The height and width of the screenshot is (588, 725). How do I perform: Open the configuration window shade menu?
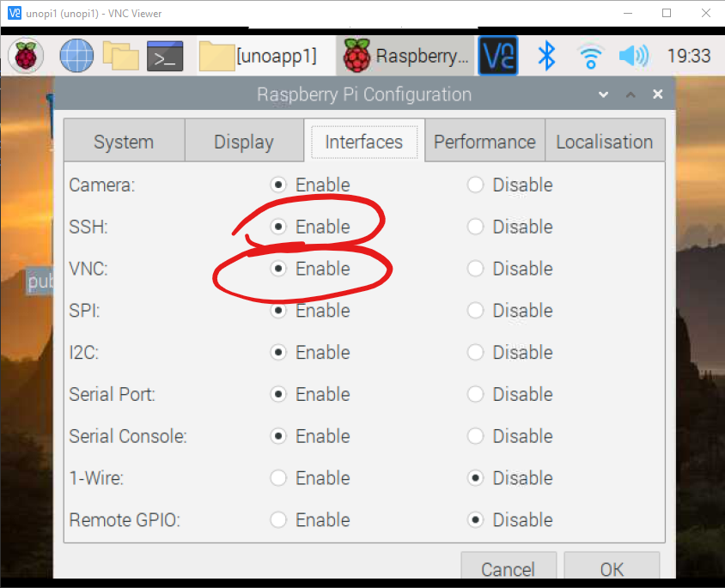(x=603, y=94)
